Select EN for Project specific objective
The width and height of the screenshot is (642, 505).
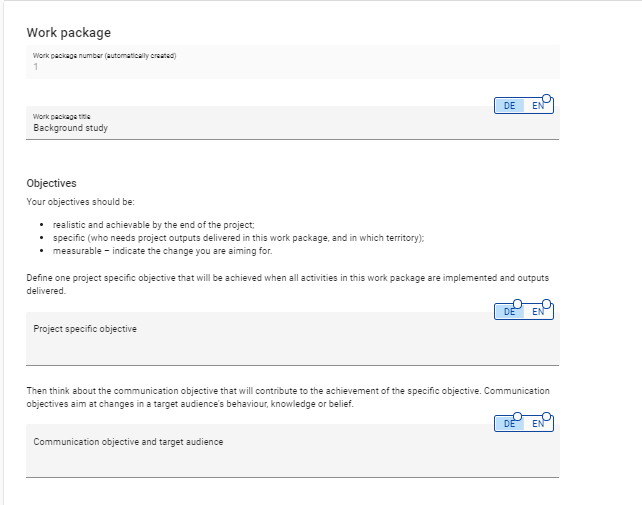click(x=536, y=312)
